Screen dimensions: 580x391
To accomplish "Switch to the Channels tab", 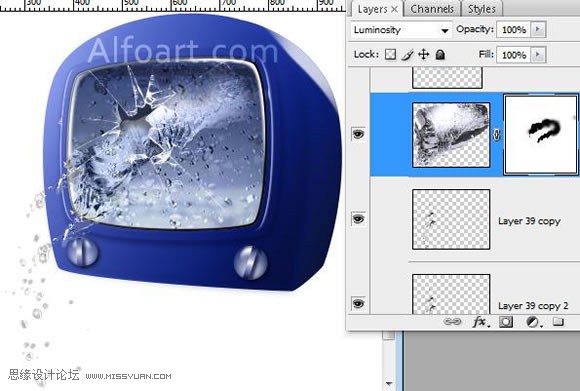I will click(x=432, y=9).
